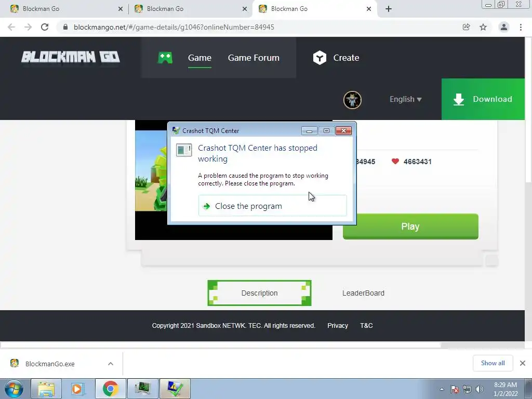Click the warning-shield taskbar app

(175, 389)
